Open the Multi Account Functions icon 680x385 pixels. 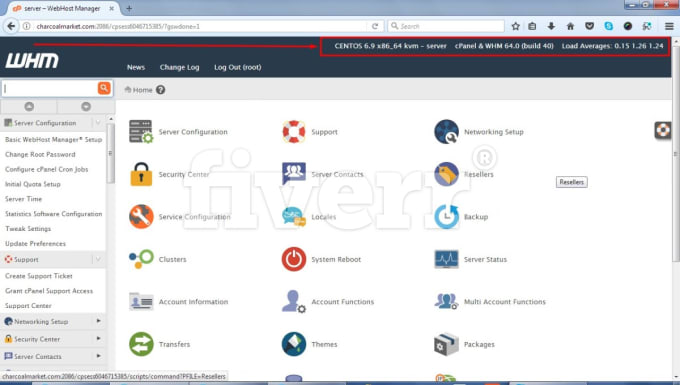(446, 301)
